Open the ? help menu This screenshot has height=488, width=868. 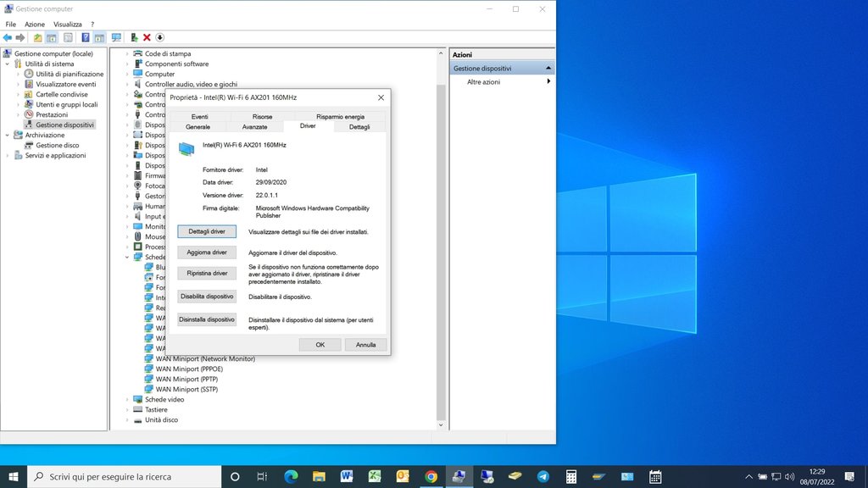92,25
